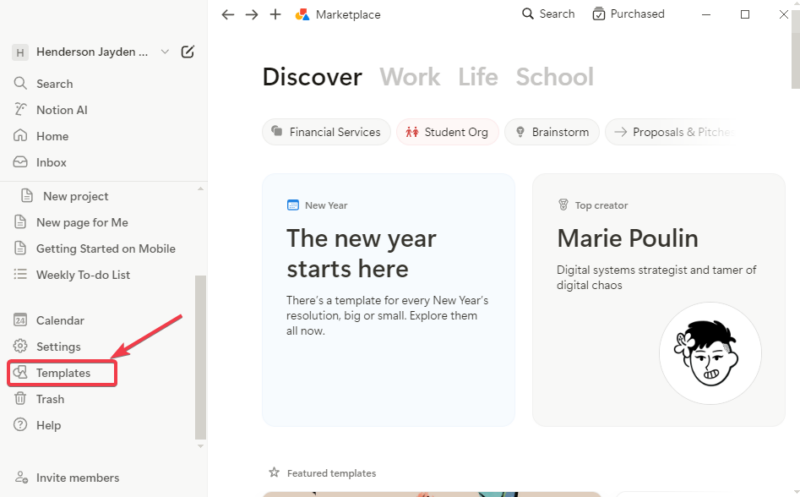Switch to the School tab
The height and width of the screenshot is (497, 800).
pos(554,77)
